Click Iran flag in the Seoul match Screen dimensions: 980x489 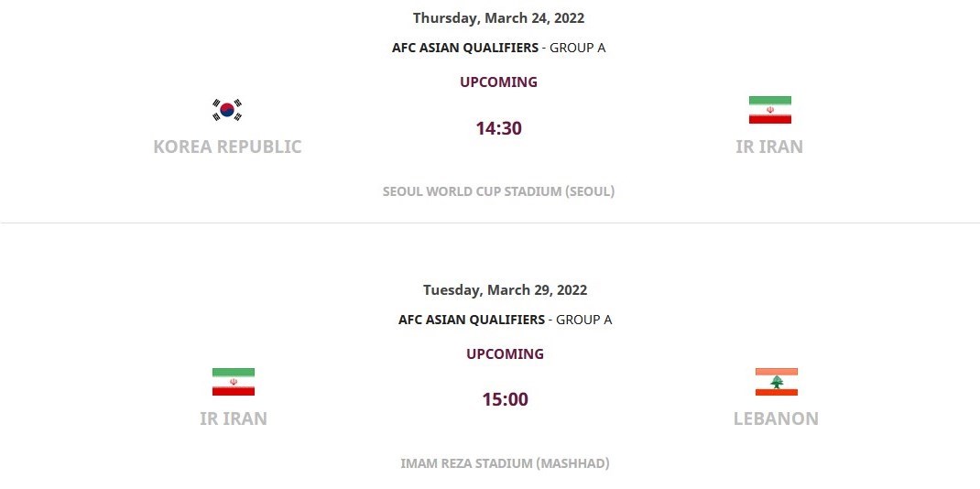[769, 110]
